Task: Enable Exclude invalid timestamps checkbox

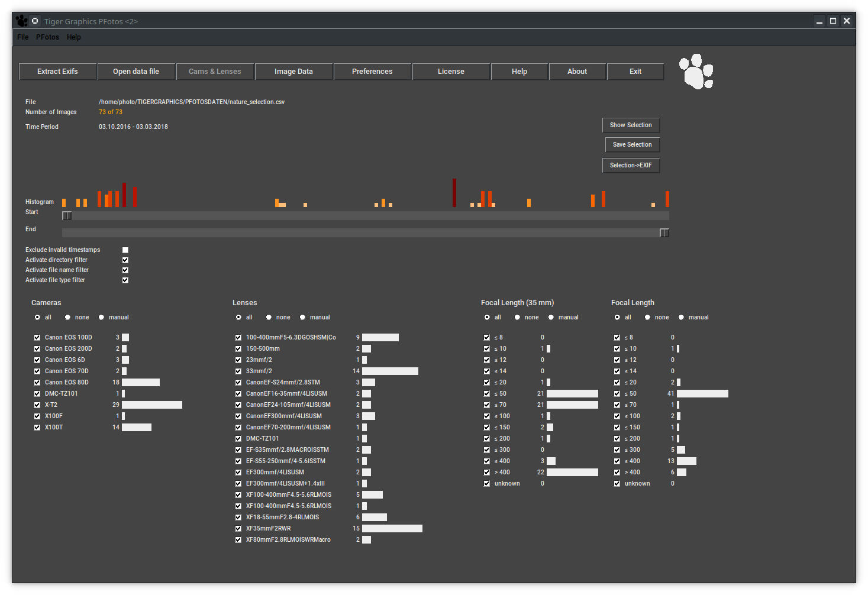Action: click(x=125, y=250)
